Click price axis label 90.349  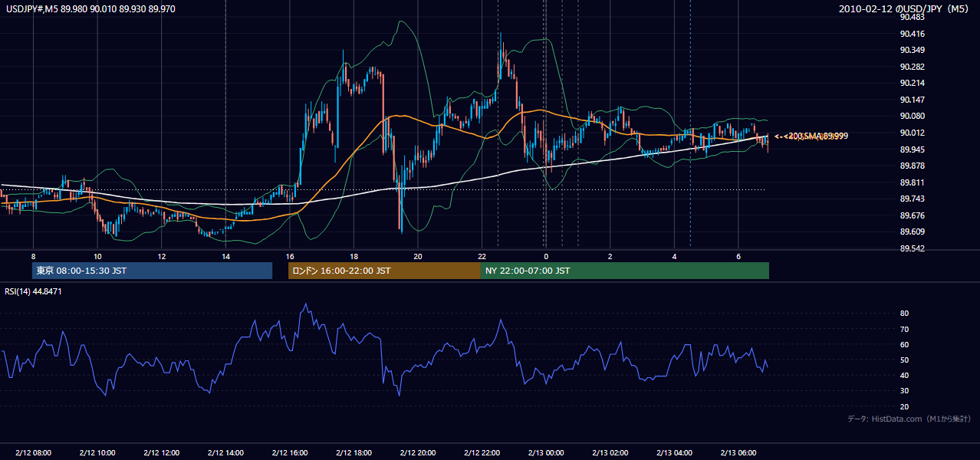click(x=912, y=50)
